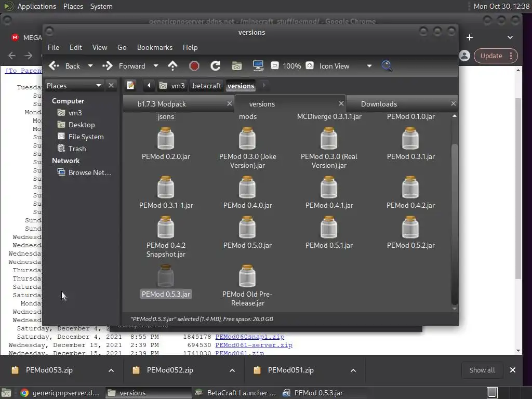Open the Icon View mode dropdown
The image size is (532, 399).
coord(345,66)
